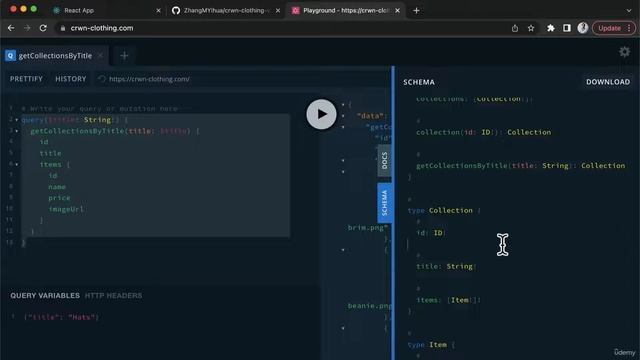Click the Q icon on getCollectionsByTitle tab
The width and height of the screenshot is (640, 360).
coord(11,56)
